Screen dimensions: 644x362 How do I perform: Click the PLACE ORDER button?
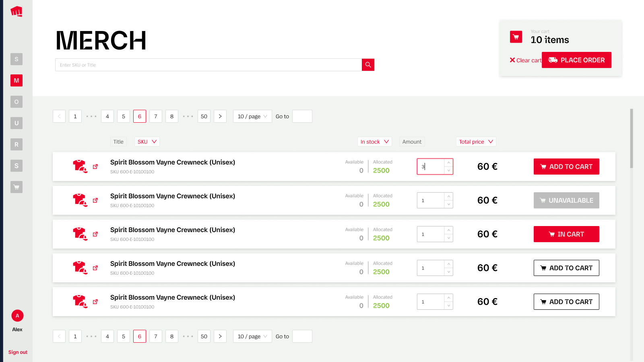click(x=576, y=60)
